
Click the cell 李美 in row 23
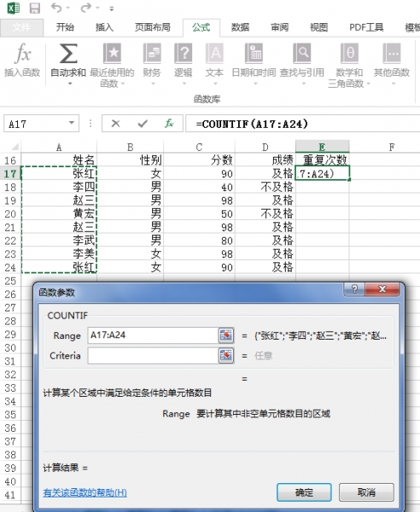(x=59, y=253)
